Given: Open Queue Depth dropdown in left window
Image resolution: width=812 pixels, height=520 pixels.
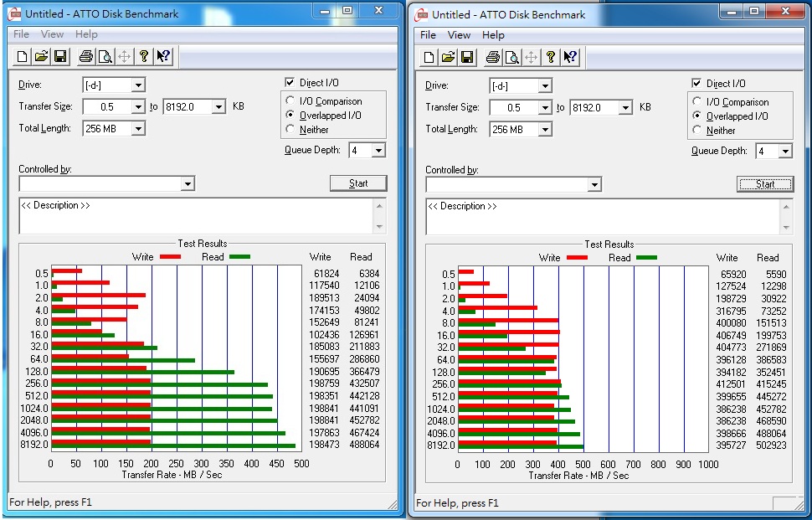Looking at the screenshot, I should 378,150.
